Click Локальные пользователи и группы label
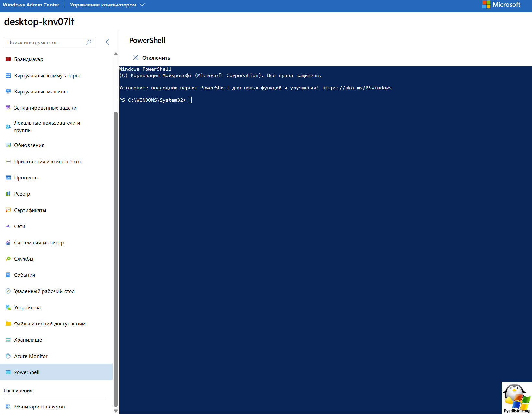This screenshot has height=414, width=532. coord(47,127)
